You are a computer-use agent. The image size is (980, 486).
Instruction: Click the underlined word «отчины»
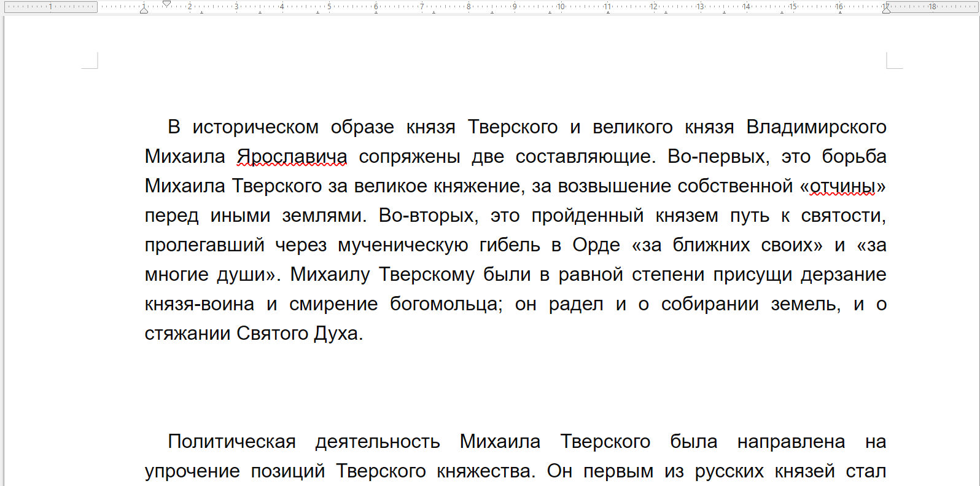click(842, 186)
